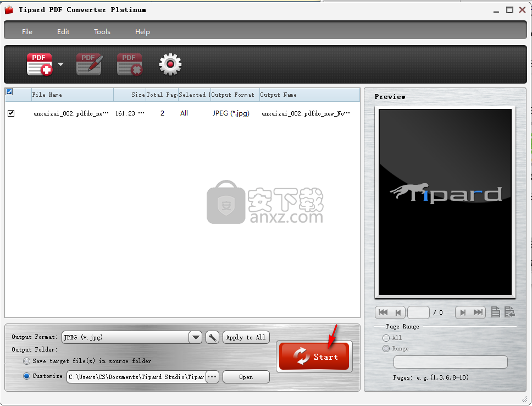Select the All page range radio button

[x=386, y=338]
